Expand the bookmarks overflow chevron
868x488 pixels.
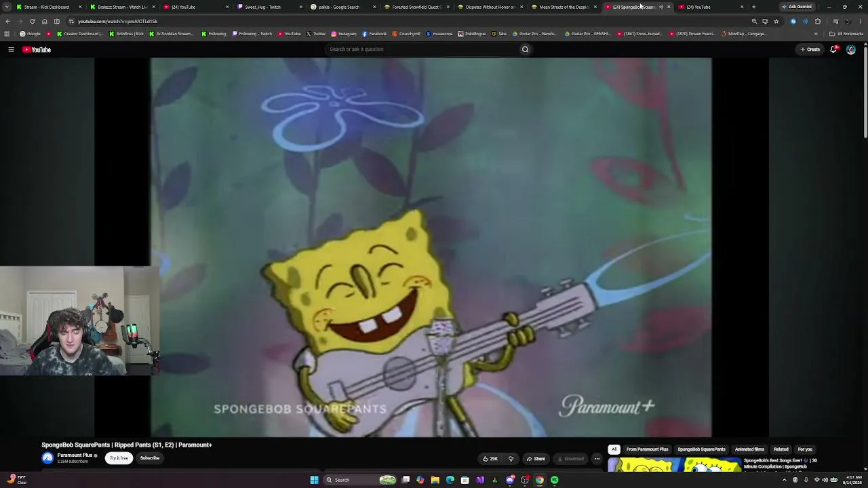(x=816, y=34)
